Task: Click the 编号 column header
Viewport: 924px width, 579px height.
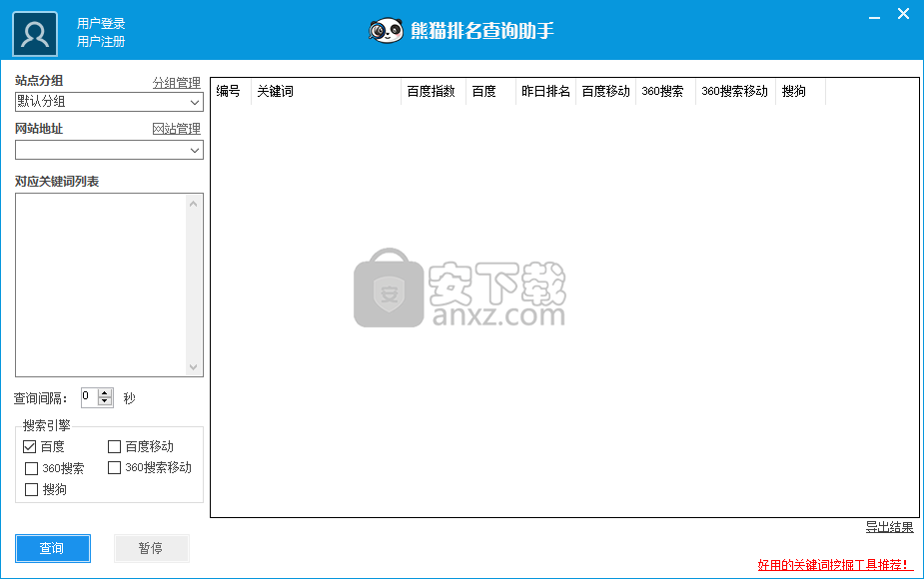Action: tap(231, 91)
